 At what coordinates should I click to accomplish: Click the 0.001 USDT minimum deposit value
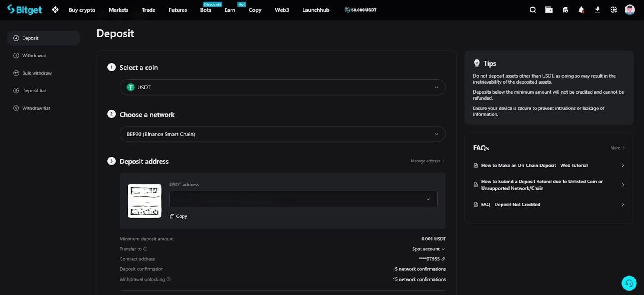[x=433, y=239]
